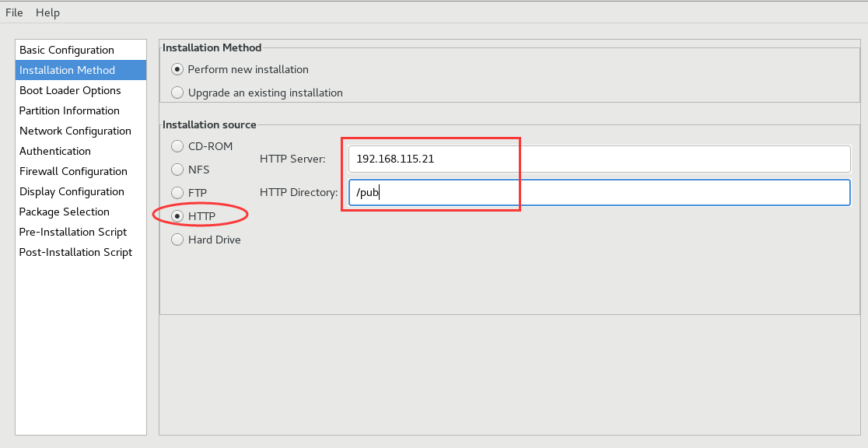This screenshot has width=868, height=448.
Task: Open Display Configuration section
Action: [81, 191]
